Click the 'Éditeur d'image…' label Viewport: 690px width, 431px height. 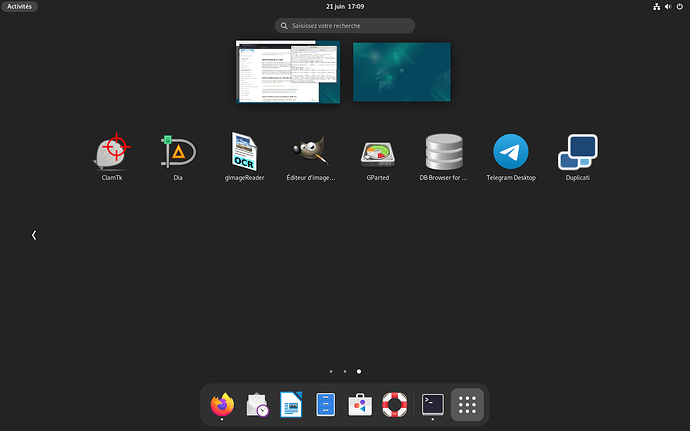point(311,178)
